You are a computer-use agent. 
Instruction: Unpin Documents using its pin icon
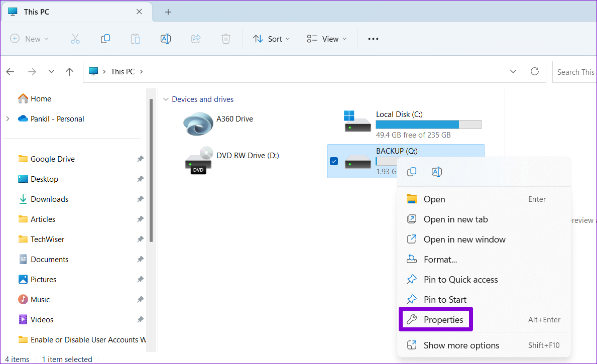coord(141,259)
